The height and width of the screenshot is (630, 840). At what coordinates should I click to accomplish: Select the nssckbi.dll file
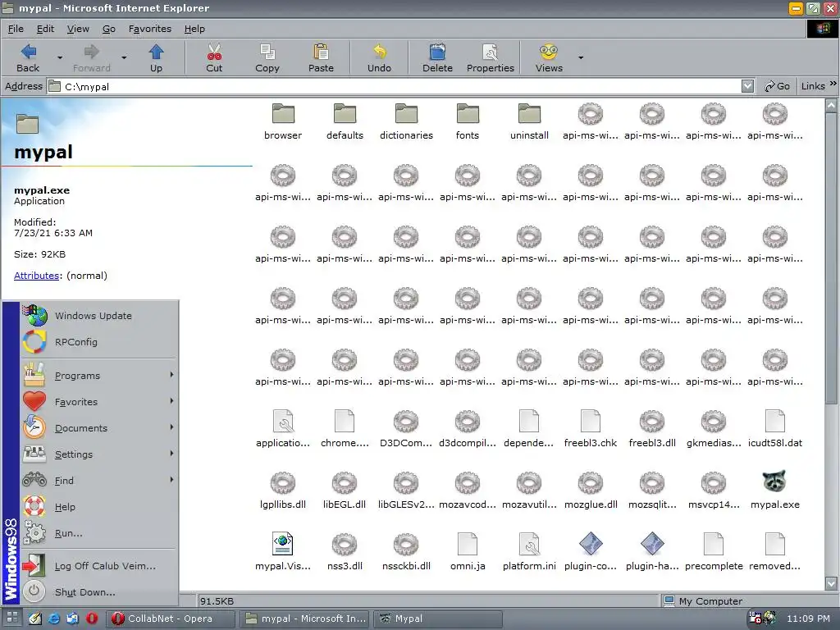click(x=406, y=552)
